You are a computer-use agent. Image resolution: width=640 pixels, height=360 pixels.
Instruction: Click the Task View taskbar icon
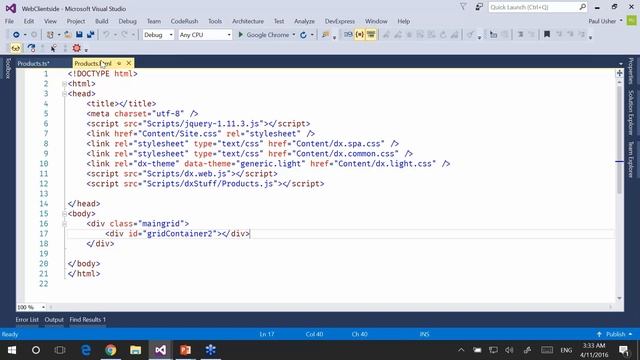tap(60, 350)
